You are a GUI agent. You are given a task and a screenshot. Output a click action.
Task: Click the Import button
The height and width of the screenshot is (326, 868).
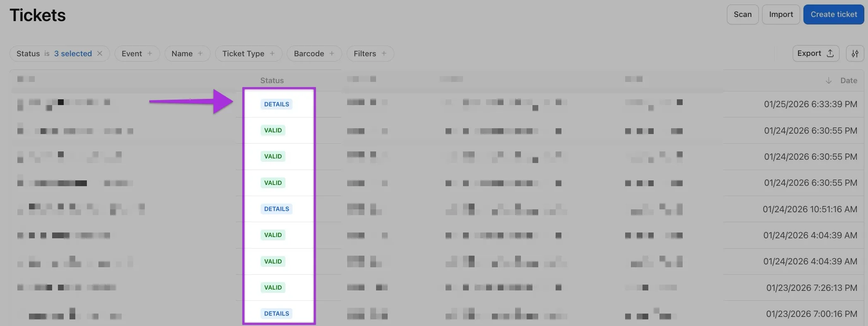781,14
